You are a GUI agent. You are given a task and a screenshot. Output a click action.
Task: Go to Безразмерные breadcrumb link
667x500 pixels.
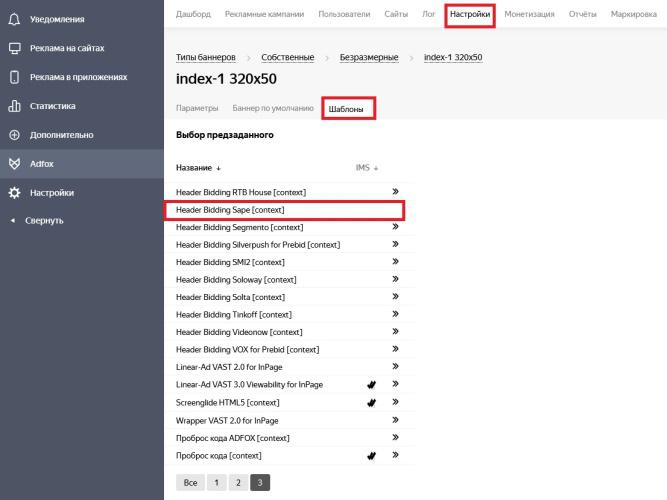pos(369,57)
